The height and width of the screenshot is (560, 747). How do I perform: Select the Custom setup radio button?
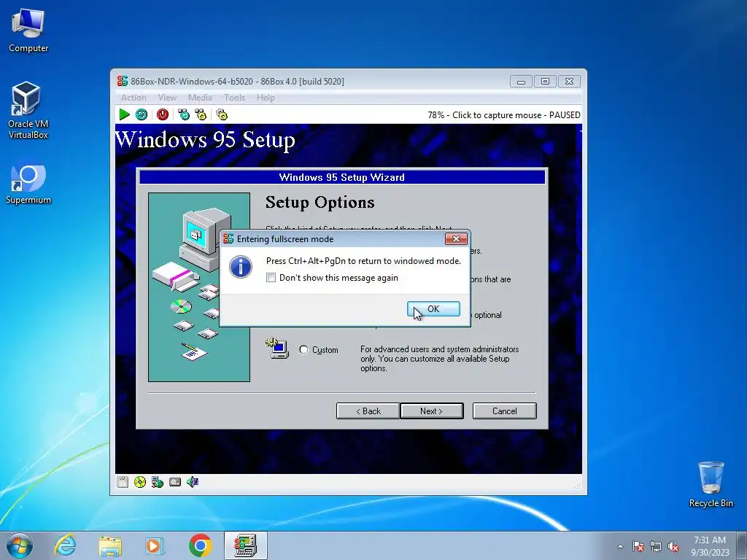[303, 349]
